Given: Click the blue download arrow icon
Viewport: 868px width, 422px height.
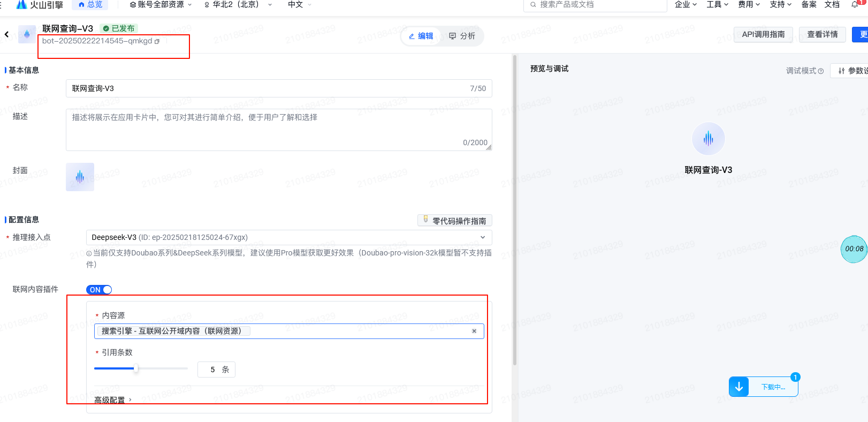Looking at the screenshot, I should pos(738,387).
